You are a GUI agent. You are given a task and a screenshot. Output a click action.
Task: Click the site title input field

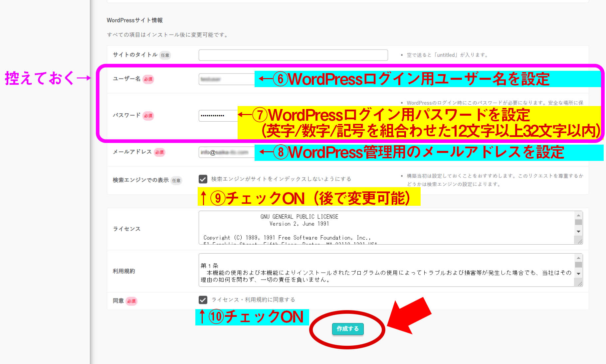(x=293, y=55)
